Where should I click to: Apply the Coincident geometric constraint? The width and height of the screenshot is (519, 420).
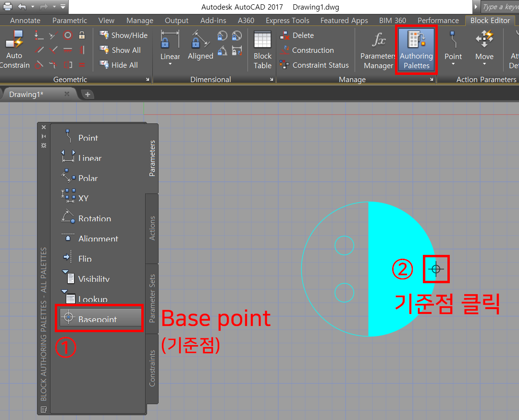[x=39, y=35]
